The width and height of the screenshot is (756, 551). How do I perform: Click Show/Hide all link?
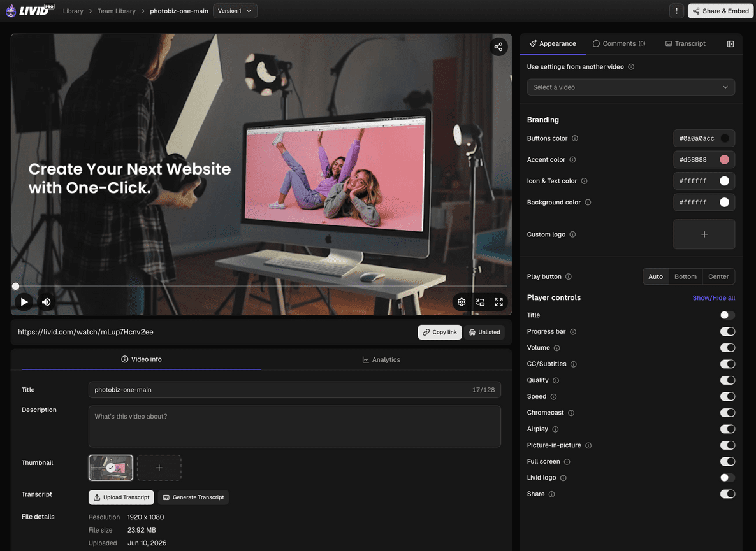713,298
